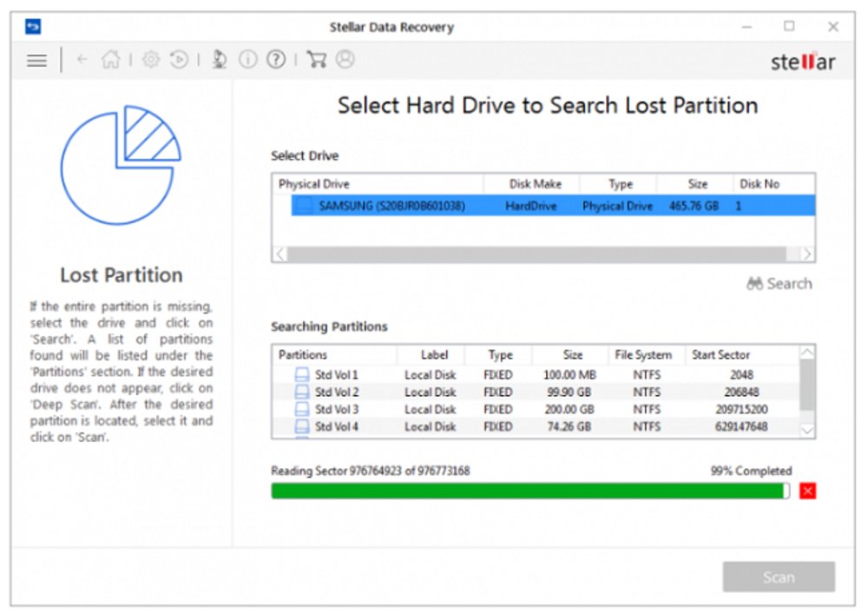Click the 99.90 GB size cell
The height and width of the screenshot is (614, 868).
pos(569,392)
